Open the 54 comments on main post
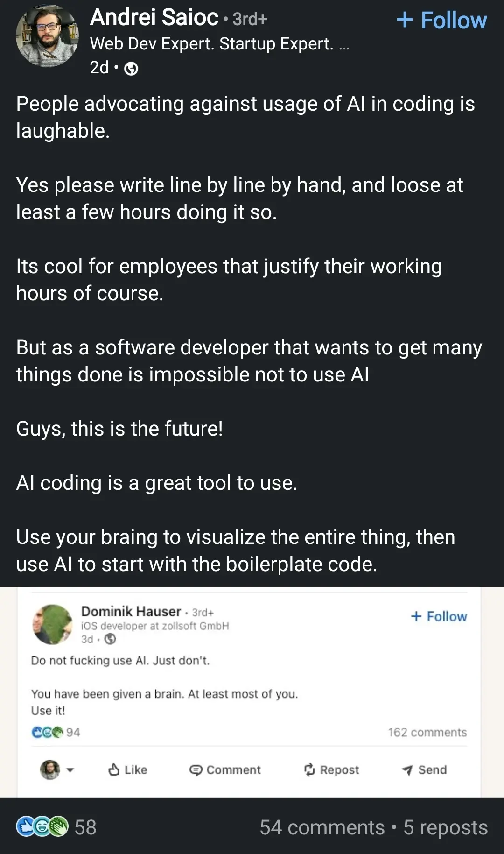The width and height of the screenshot is (504, 854). click(x=322, y=827)
